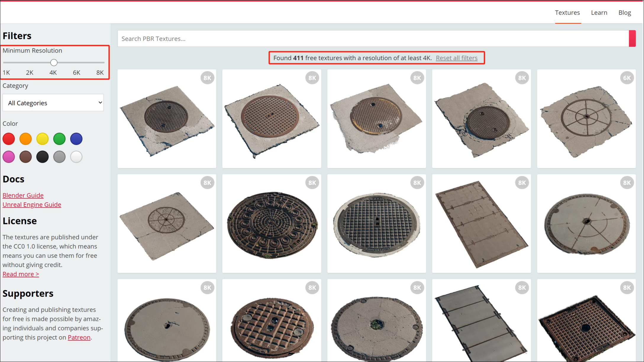The height and width of the screenshot is (362, 644).
Task: Open the 6K spoked manhole cover thumbnail
Action: click(x=586, y=118)
